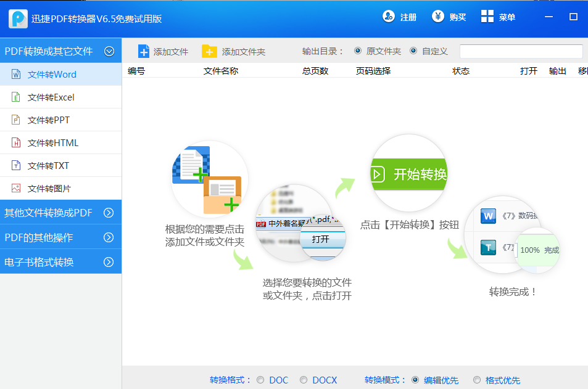Choose DOC conversion format

click(x=260, y=380)
